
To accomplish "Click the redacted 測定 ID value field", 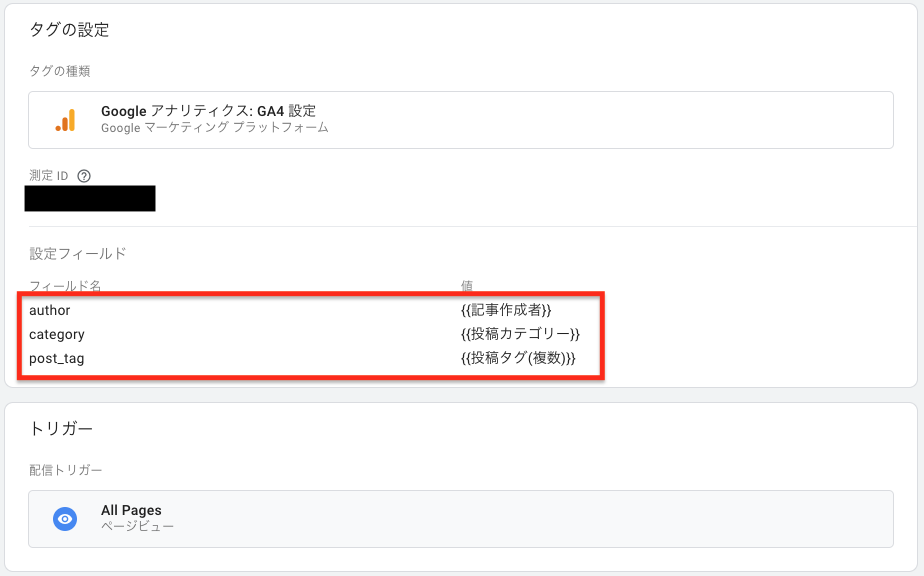I will click(90, 198).
